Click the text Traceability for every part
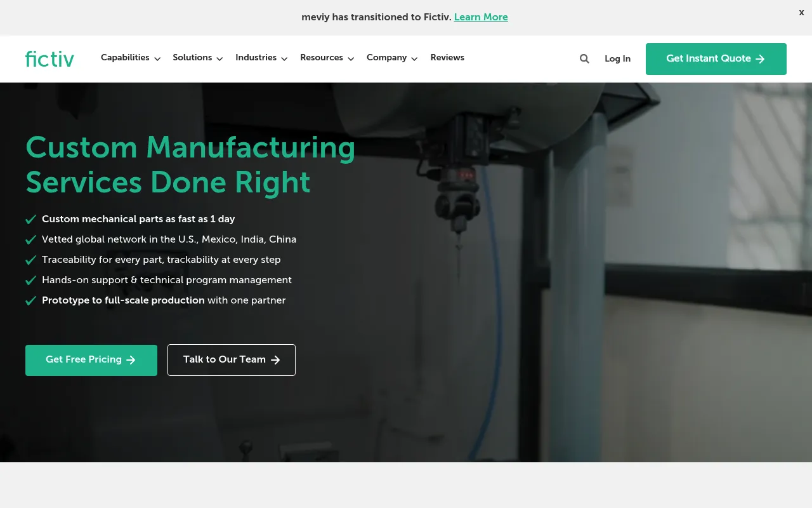The height and width of the screenshot is (508, 812). 102,260
